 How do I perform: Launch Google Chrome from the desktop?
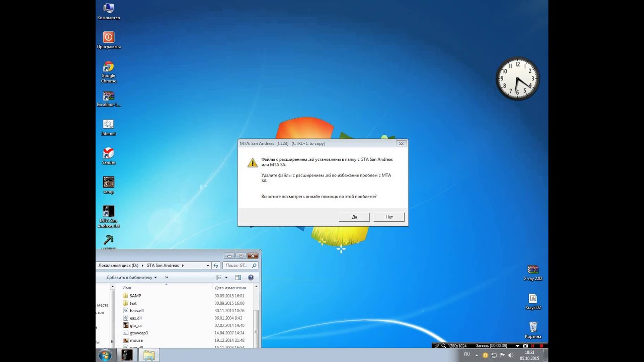(108, 72)
